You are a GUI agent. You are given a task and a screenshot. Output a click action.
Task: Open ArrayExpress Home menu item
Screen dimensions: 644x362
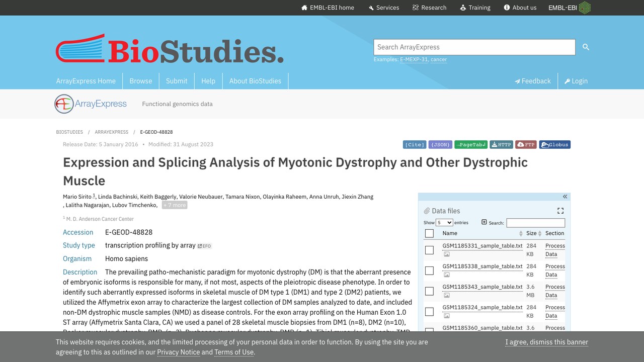[x=86, y=81]
